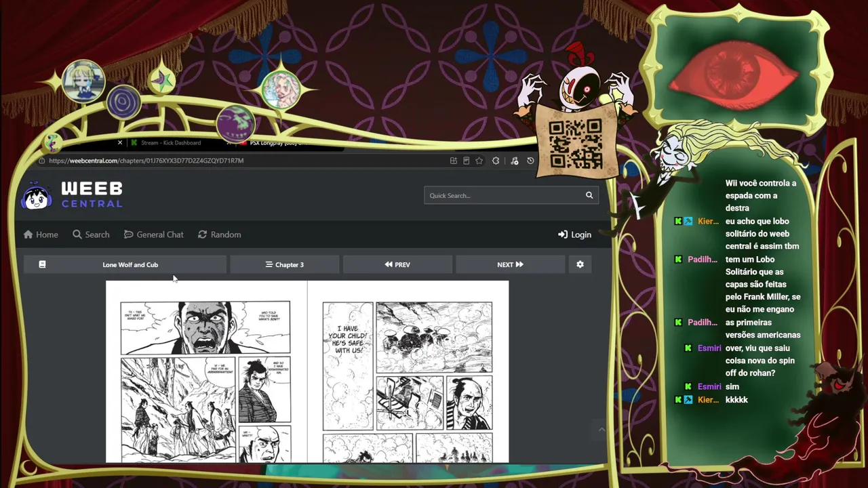Click the browser address bar URL

[x=146, y=161]
